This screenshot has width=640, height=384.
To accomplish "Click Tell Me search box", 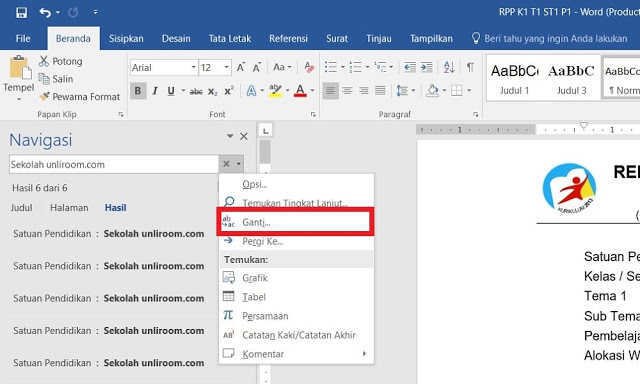I will point(549,39).
